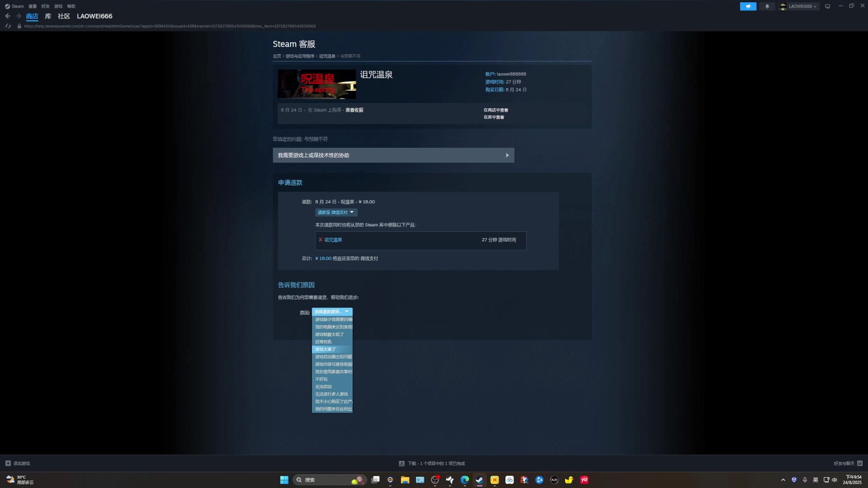868x488 pixels.
Task: Reload the page with the refresh icon
Action: point(8,26)
